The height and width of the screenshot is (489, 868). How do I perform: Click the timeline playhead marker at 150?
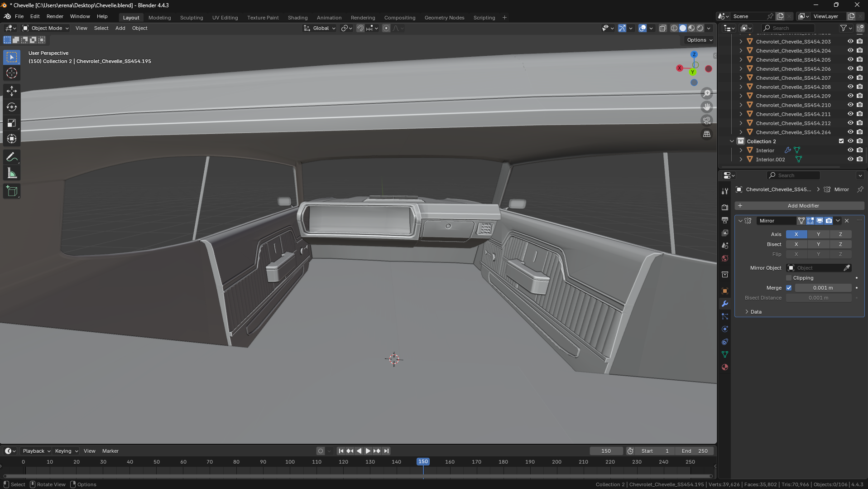[423, 461]
